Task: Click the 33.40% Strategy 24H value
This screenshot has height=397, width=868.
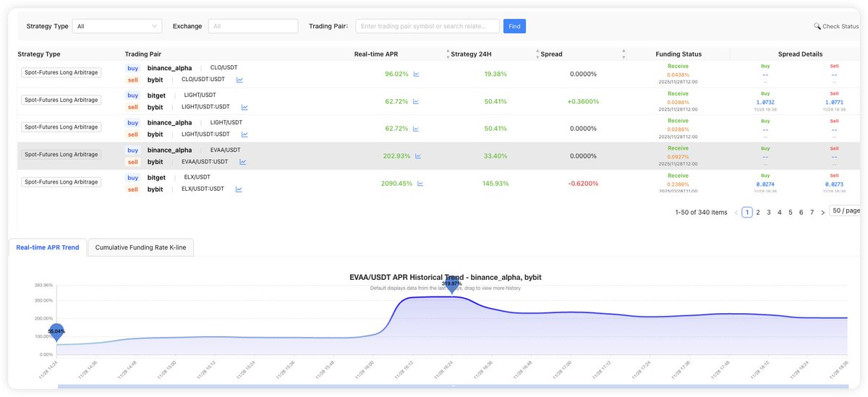Action: click(x=495, y=156)
